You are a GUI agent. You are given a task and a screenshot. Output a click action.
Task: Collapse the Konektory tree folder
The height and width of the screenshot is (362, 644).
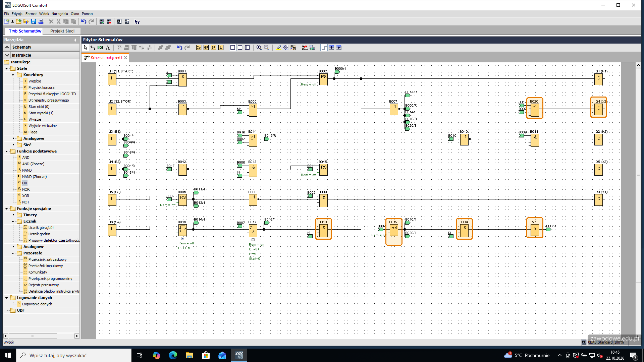click(13, 75)
